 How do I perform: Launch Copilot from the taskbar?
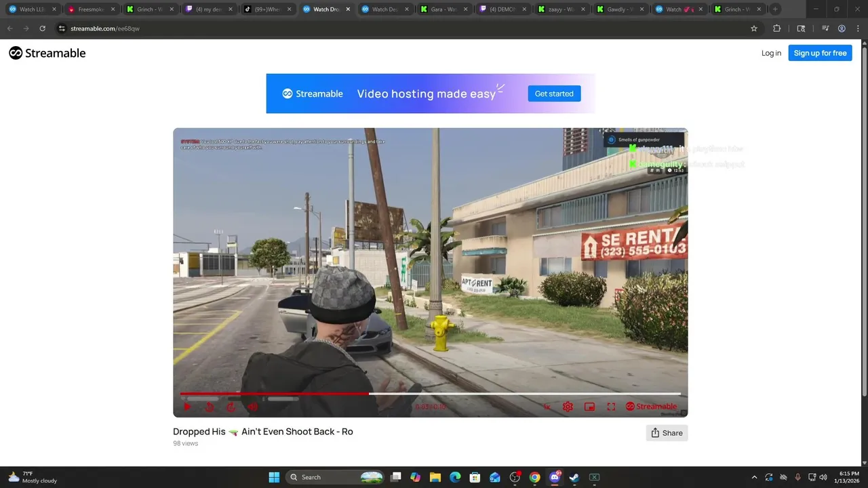tap(416, 477)
